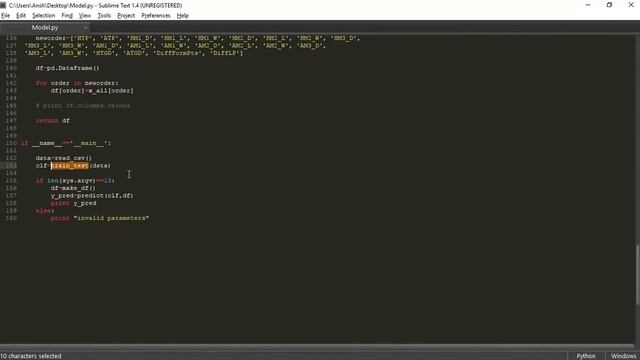Click the if __name__=='__main__' line
Image resolution: width=640 pixels, height=360 pixels.
pos(66,143)
